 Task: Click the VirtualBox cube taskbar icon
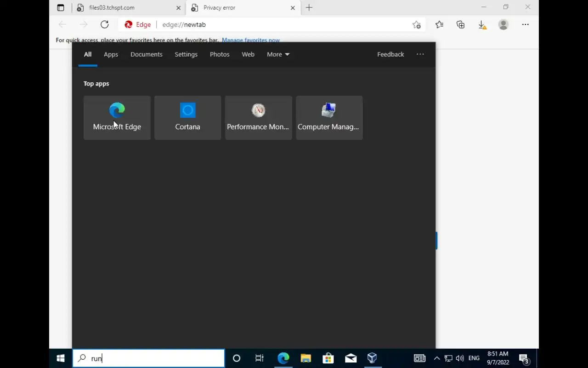[x=373, y=358]
